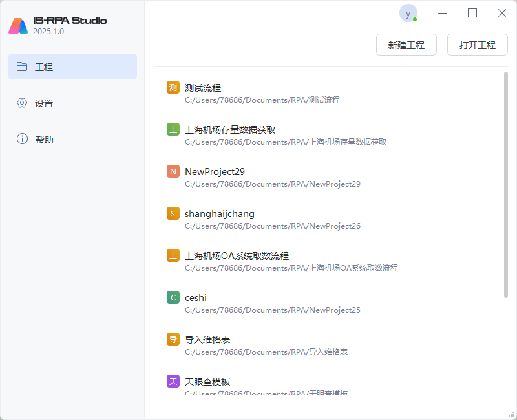517x420 pixels.
Task: Open the 帮助 section in the sidebar
Action: tap(44, 140)
